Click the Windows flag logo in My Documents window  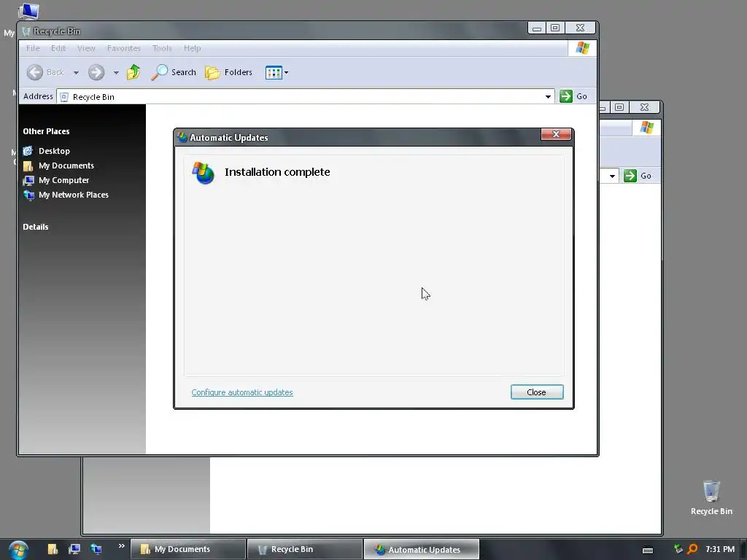(646, 128)
